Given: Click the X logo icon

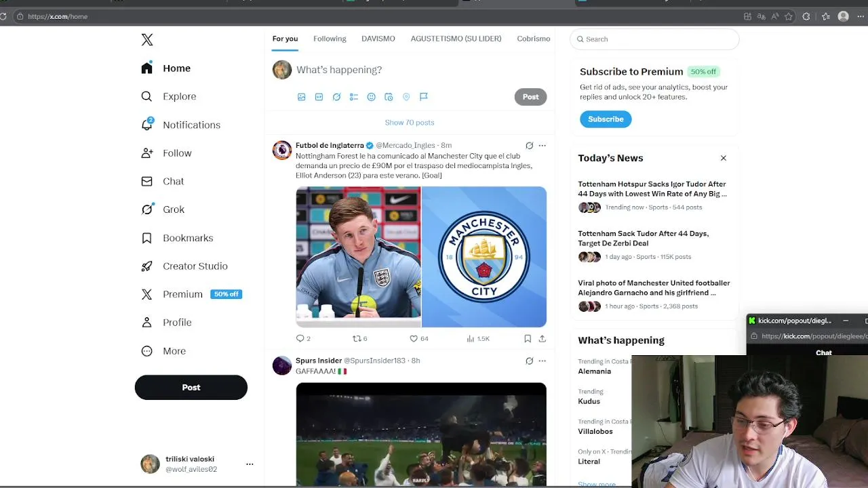Looking at the screenshot, I should point(147,39).
